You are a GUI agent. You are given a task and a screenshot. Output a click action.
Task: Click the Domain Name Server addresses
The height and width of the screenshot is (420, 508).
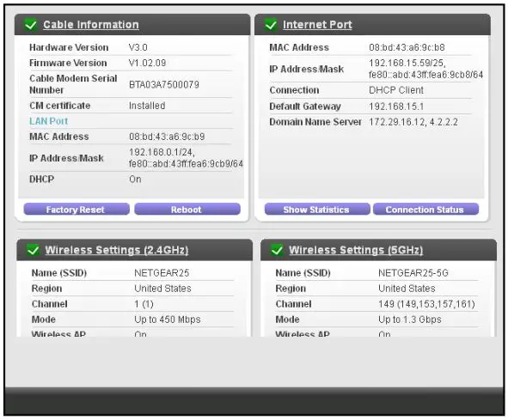coord(413,122)
